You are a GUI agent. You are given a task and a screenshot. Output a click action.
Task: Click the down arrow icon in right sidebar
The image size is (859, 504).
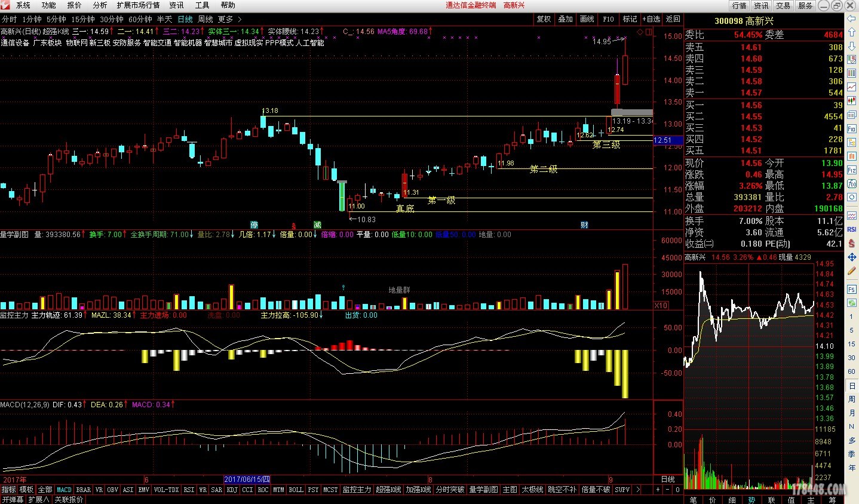click(852, 47)
